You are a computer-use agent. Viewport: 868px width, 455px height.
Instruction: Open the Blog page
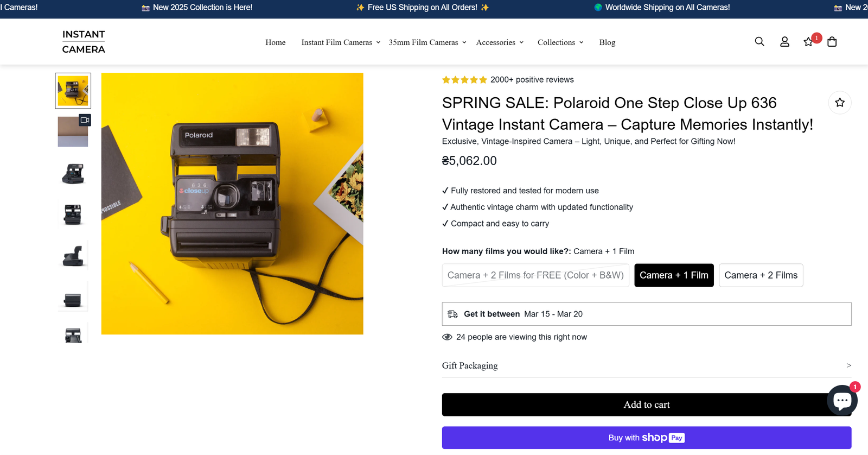point(607,42)
